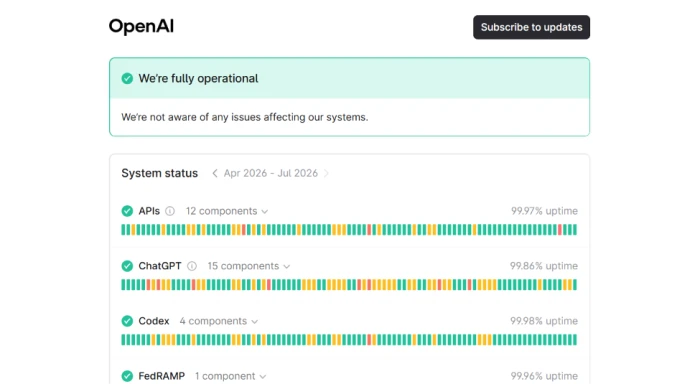Click the Codex label
Viewport: 700px width, 384px height.
click(154, 321)
